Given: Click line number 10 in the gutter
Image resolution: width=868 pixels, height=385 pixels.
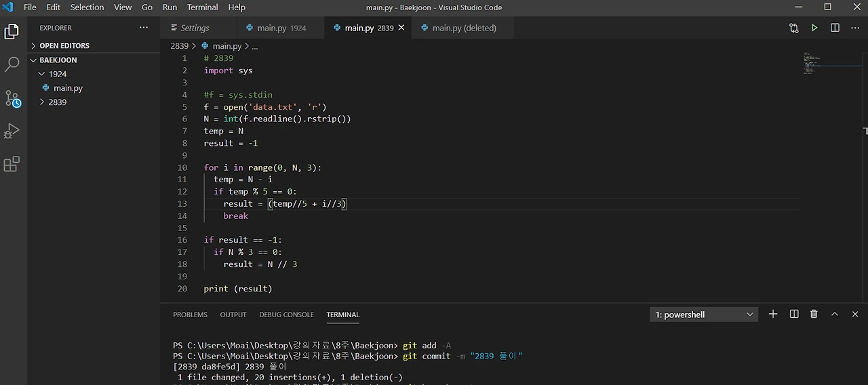Looking at the screenshot, I should coord(182,167).
